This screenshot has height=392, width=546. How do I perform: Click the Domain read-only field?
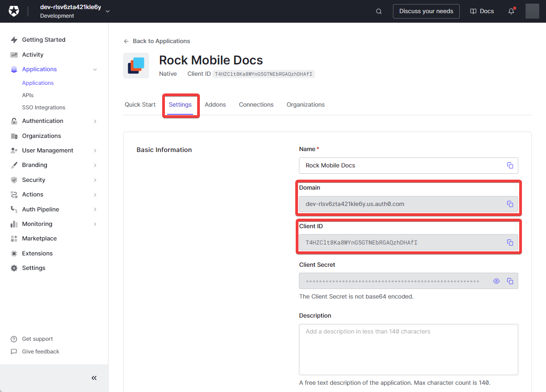[x=408, y=204]
